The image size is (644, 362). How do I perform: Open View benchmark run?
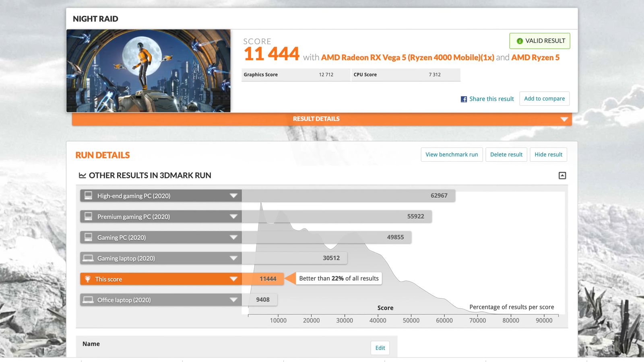click(x=452, y=154)
